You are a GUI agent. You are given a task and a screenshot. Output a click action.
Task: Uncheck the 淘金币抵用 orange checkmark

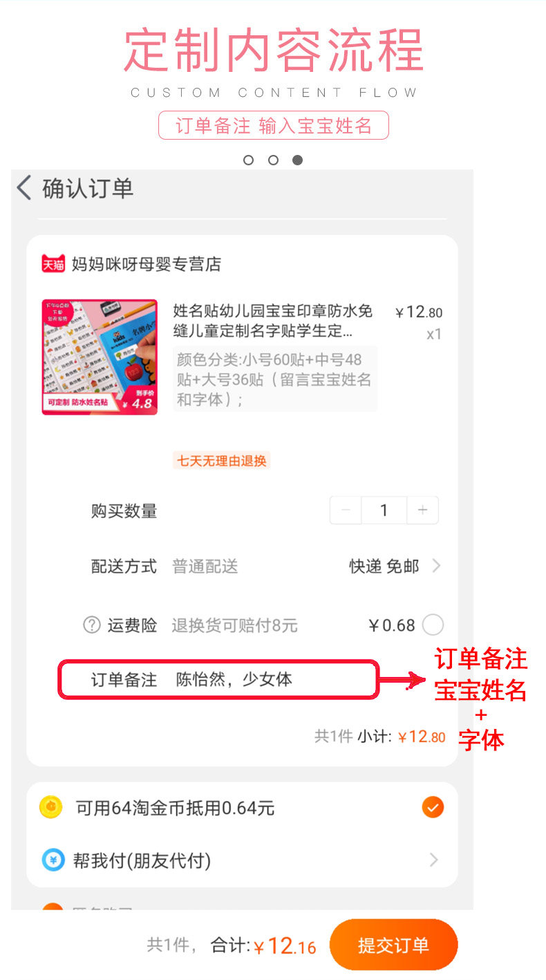pyautogui.click(x=433, y=807)
